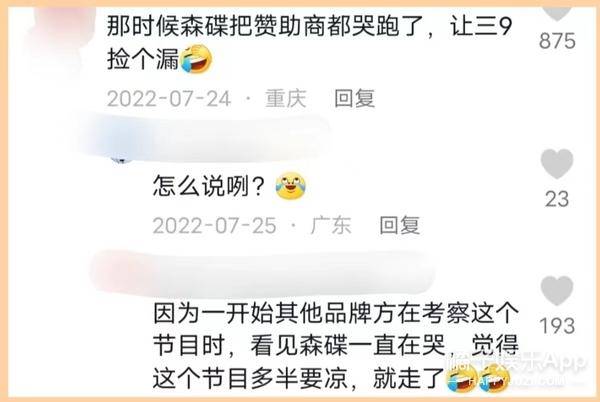600x402 pixels.
Task: Open the blurred avatar of the top commenter
Action: (57, 36)
